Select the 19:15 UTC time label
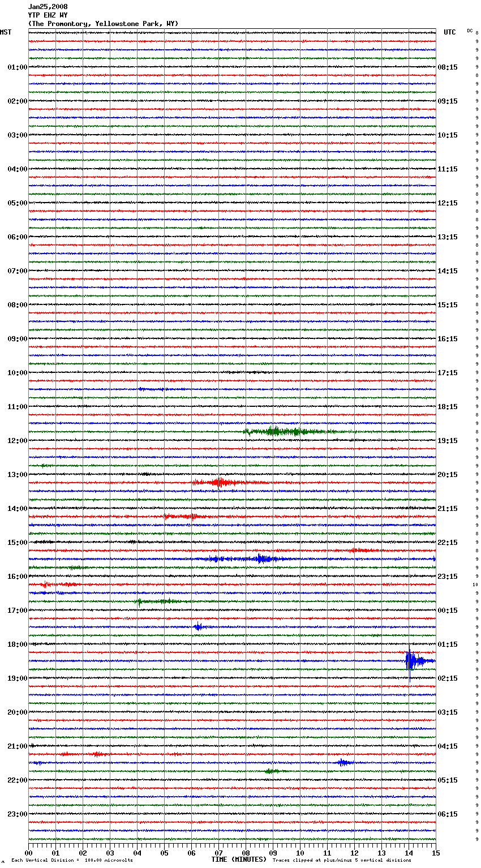The height and width of the screenshot is (868, 481). pyautogui.click(x=448, y=441)
